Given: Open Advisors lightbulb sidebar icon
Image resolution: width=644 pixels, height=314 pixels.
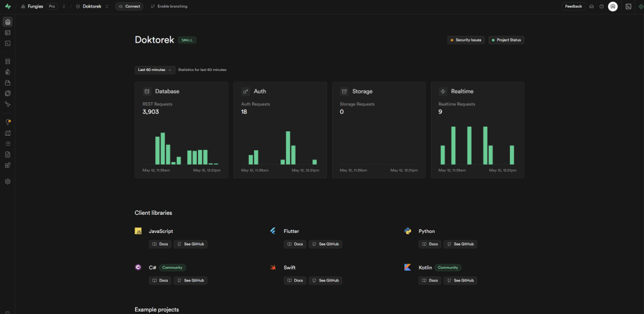Looking at the screenshot, I should [x=8, y=122].
